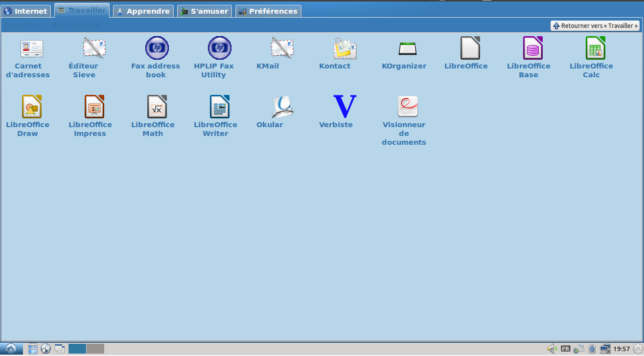Screen dimensions: 644x356
Task: Open Carnet d'adresses address book
Action: [x=31, y=49]
